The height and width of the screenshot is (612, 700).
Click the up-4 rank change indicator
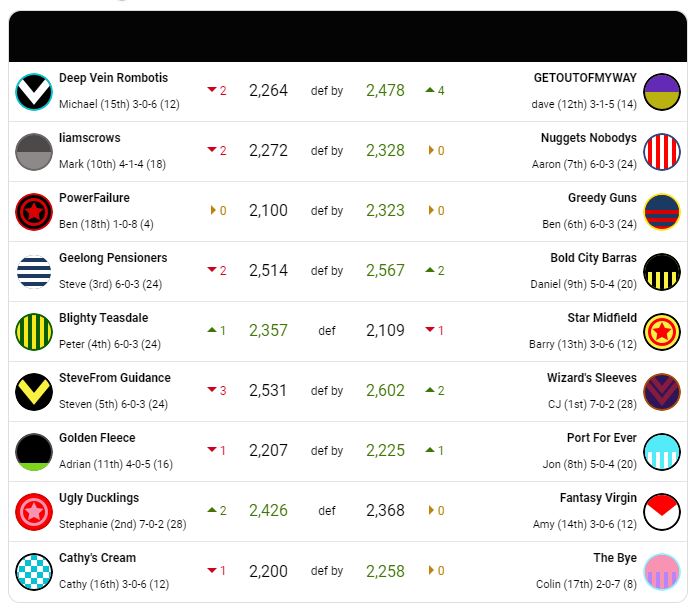435,90
